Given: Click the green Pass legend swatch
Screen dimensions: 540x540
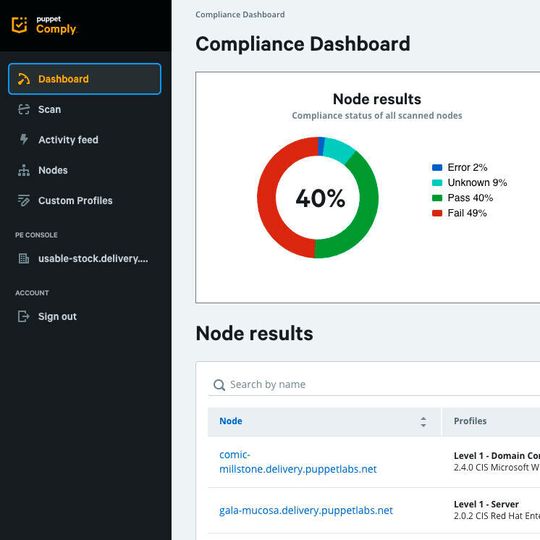Looking at the screenshot, I should tap(437, 198).
